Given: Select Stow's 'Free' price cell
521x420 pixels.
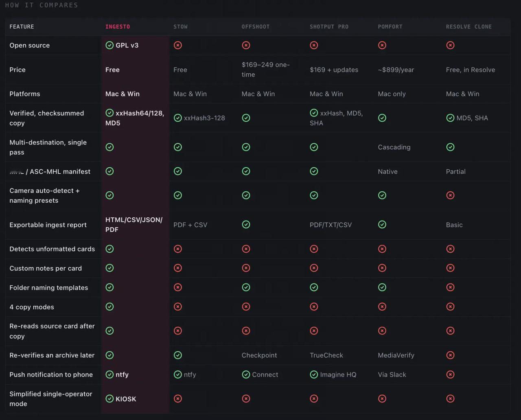Looking at the screenshot, I should tap(180, 70).
